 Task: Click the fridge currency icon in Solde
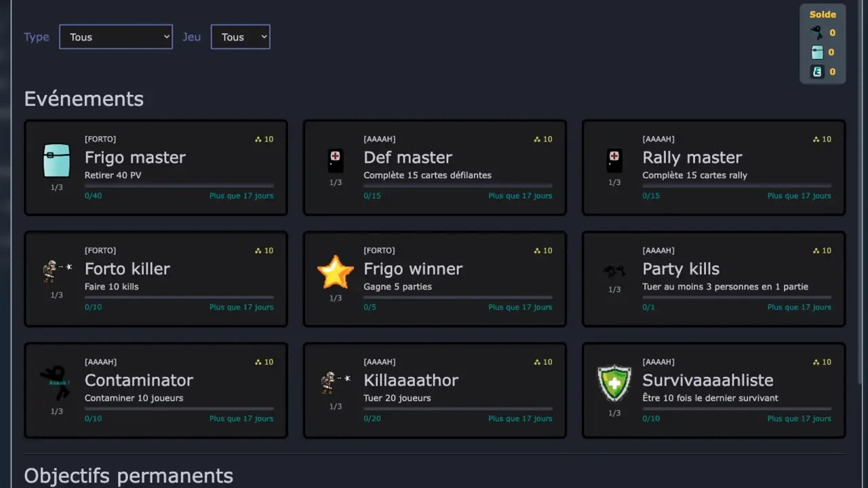[817, 52]
